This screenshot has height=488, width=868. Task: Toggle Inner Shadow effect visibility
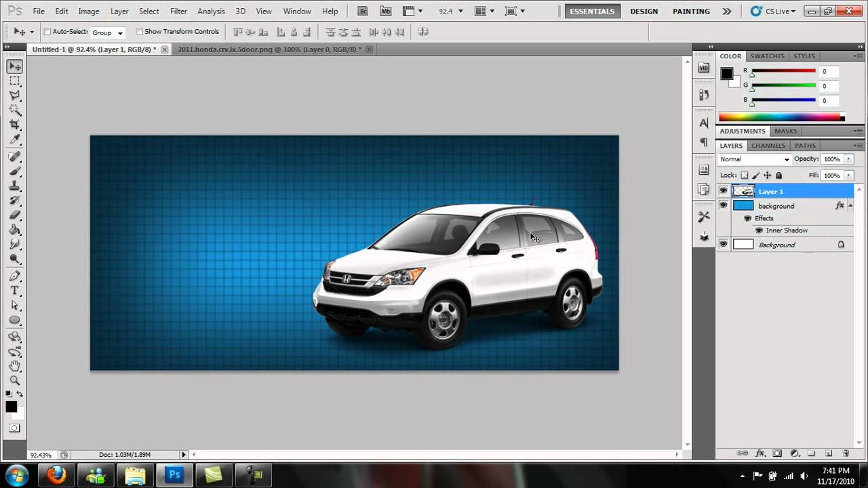coord(759,230)
